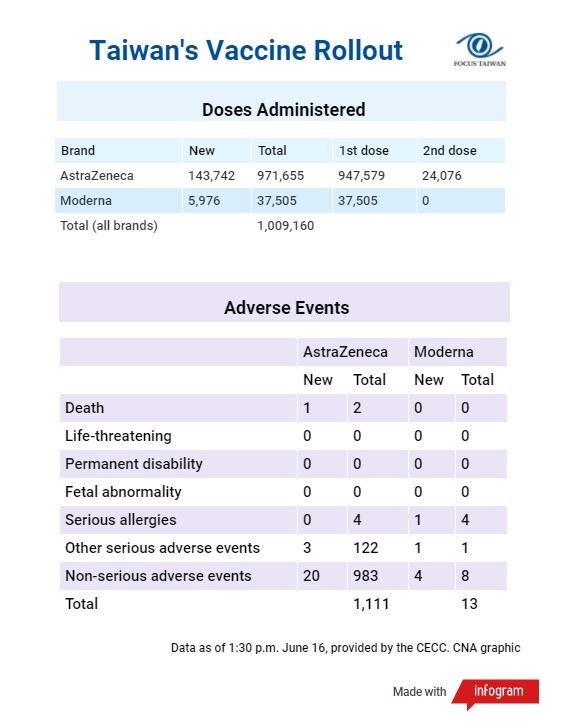Open the infogram badge link

495,693
